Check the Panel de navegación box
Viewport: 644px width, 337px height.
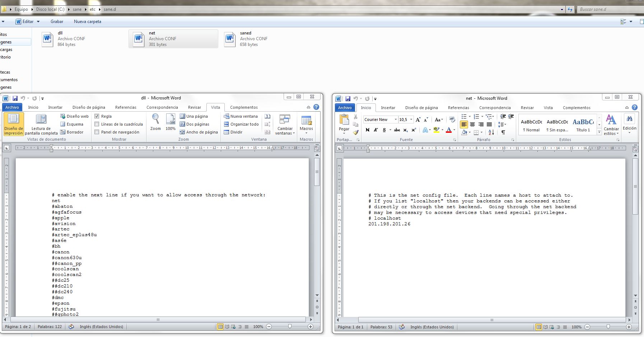pyautogui.click(x=97, y=132)
